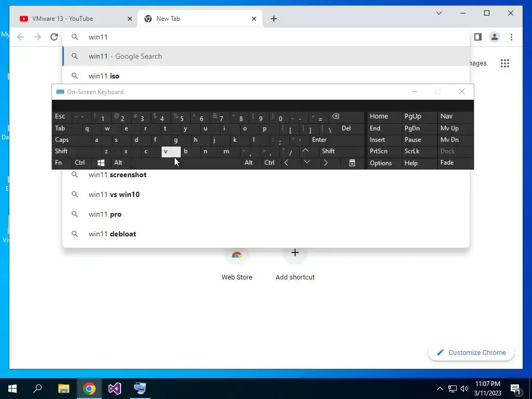Toggle Fade on the On-Screen Keyboard
Image resolution: width=532 pixels, height=399 pixels.
455,163
